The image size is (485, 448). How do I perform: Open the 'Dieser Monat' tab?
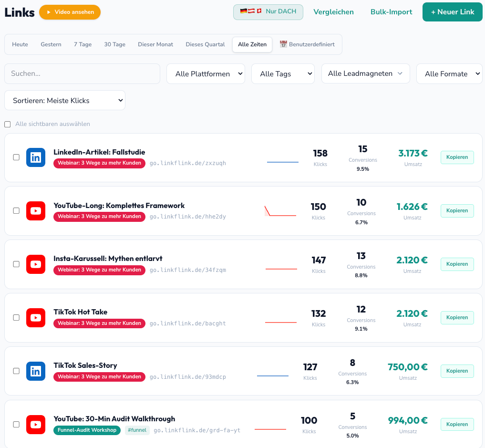tap(155, 44)
